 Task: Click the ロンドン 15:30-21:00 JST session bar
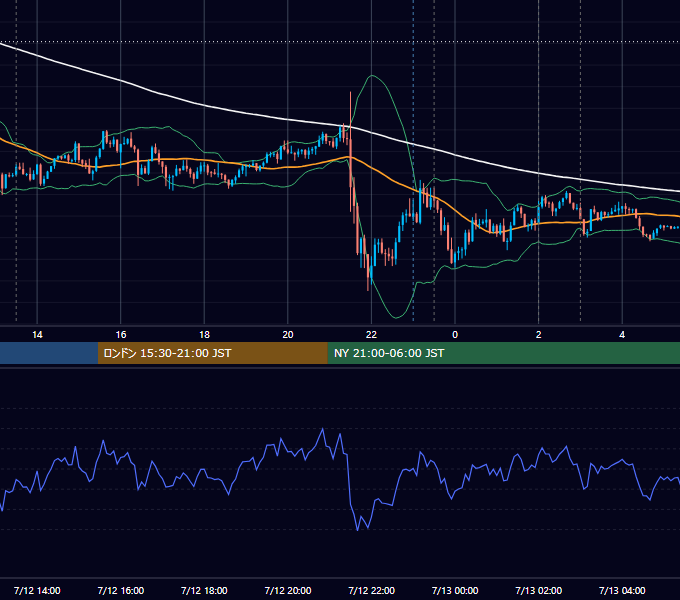pos(212,353)
